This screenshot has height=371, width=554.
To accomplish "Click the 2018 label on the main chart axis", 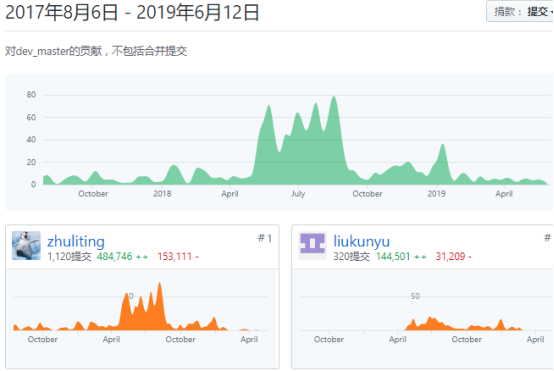I will point(162,194).
